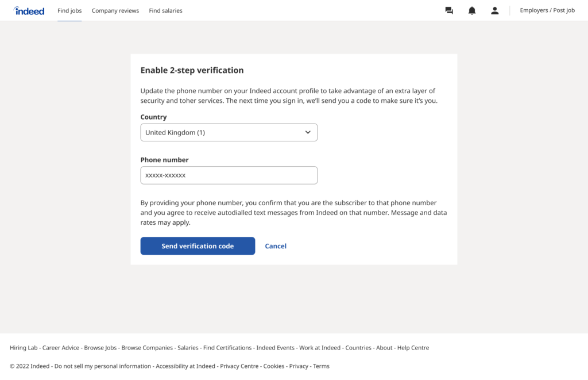The width and height of the screenshot is (588, 380).
Task: Open the Accessibility at Indeed link
Action: click(185, 366)
